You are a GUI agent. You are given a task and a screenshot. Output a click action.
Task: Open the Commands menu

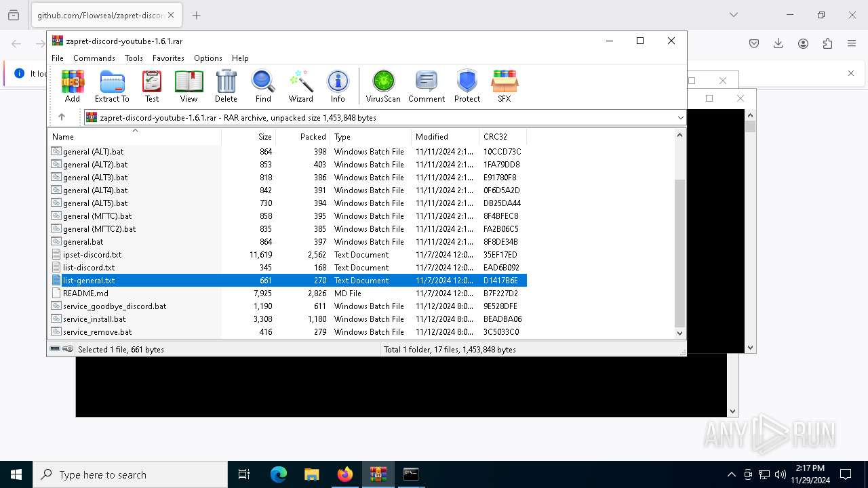pos(94,58)
